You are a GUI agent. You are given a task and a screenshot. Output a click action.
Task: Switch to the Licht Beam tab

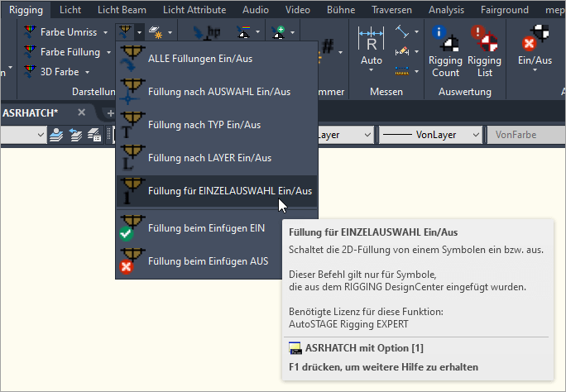(x=128, y=10)
